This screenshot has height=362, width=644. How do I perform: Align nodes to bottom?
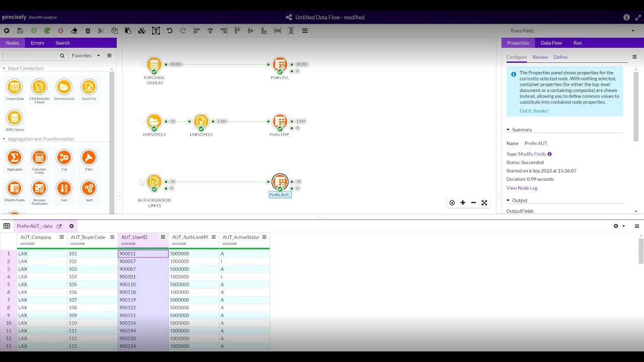point(264,31)
